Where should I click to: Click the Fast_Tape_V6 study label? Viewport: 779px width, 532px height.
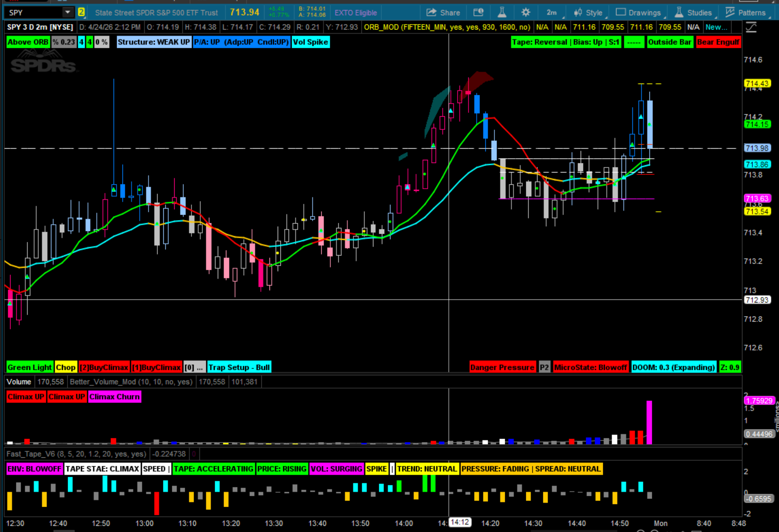[76, 454]
